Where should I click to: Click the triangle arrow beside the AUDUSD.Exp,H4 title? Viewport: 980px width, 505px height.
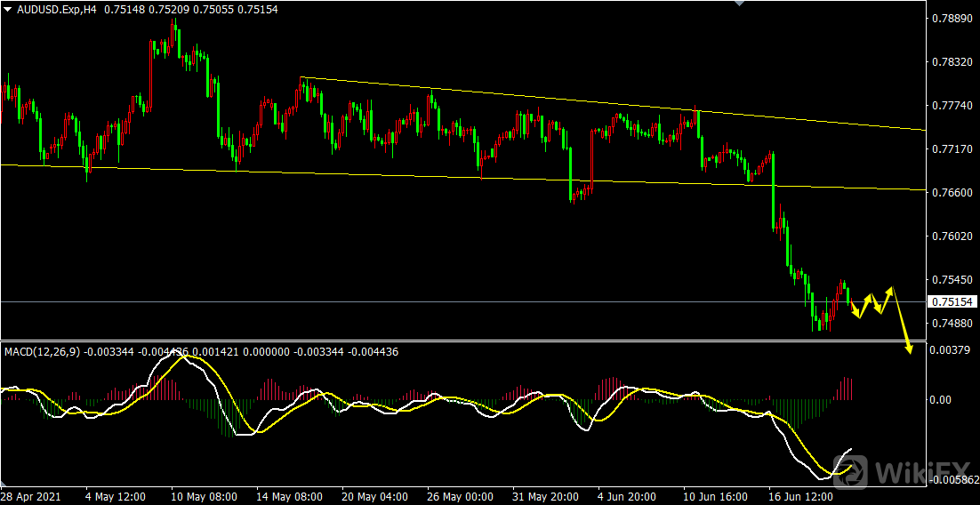coord(7,9)
